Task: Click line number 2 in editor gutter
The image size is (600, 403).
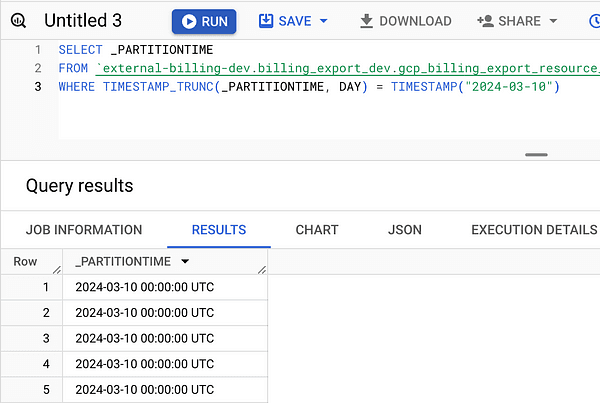Action: pyautogui.click(x=38, y=68)
